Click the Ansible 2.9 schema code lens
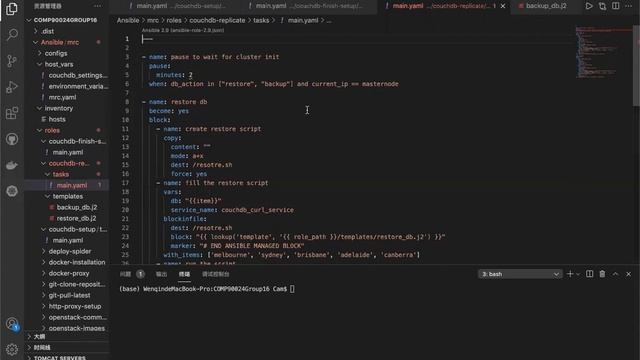The width and height of the screenshot is (640, 360). click(182, 30)
